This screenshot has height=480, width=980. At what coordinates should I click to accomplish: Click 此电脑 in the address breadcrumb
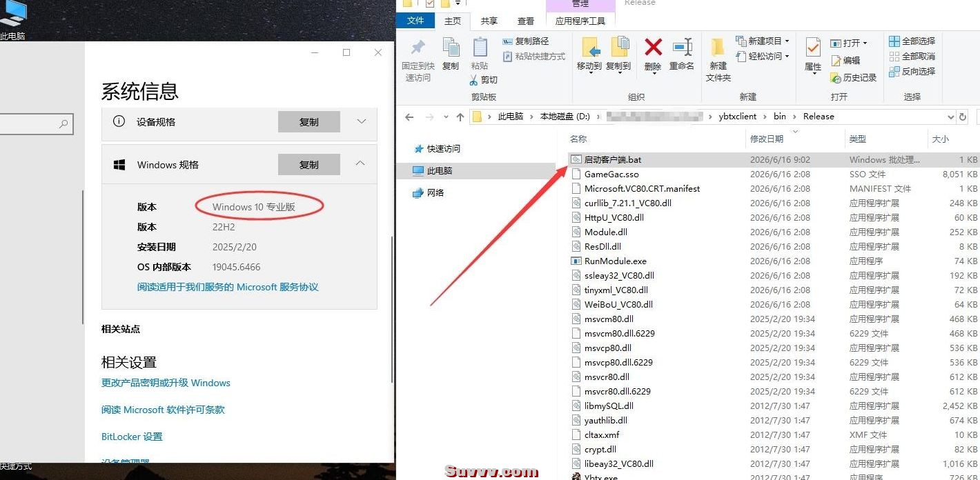point(511,117)
